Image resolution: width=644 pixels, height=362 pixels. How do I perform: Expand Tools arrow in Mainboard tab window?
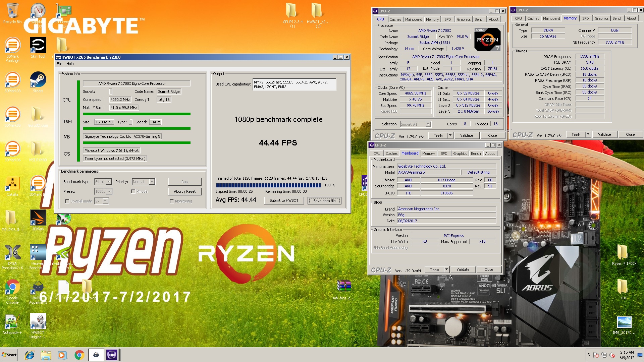(x=446, y=269)
